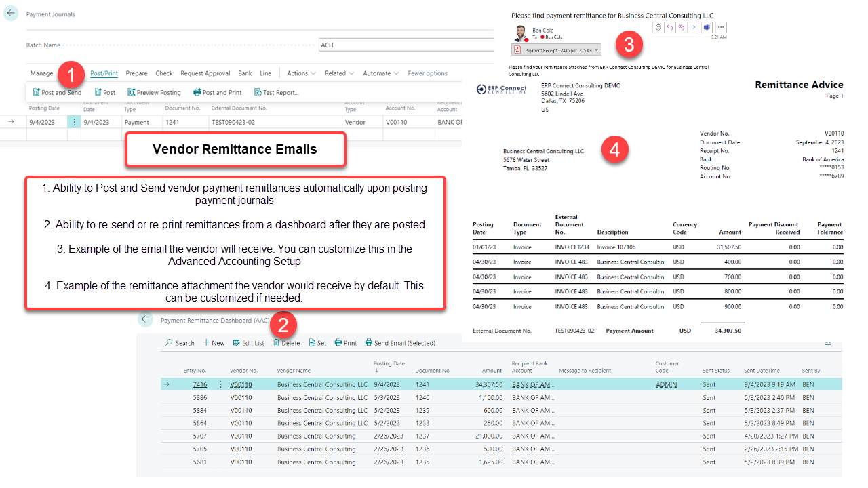This screenshot has width=868, height=488.
Task: Select dashboard row for entry 5884
Action: pos(501,410)
